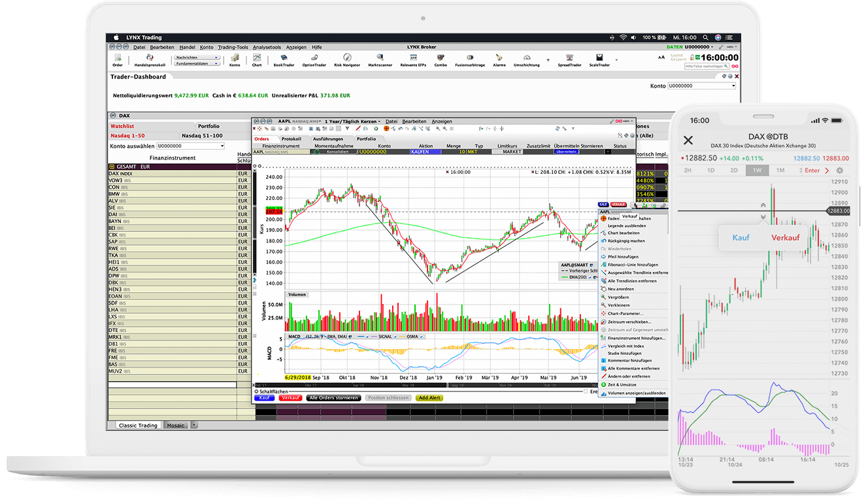This screenshot has width=868, height=502.
Task: Click the red Verkauf button in the chart window
Action: (290, 397)
